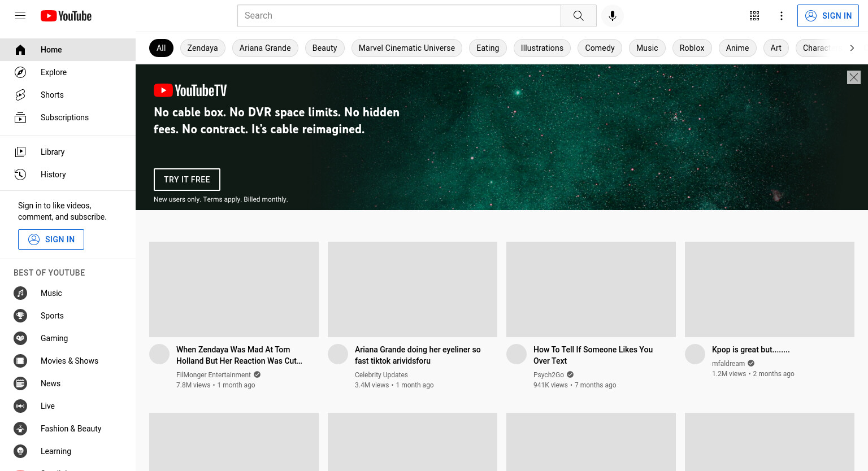Open FilMonger Entertainment channel avatar

(159, 354)
